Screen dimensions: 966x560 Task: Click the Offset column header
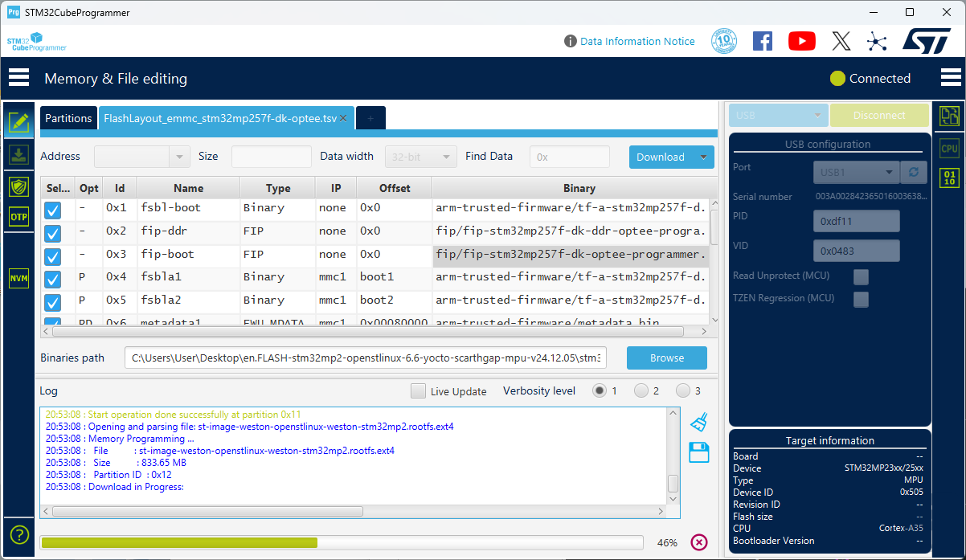(395, 188)
